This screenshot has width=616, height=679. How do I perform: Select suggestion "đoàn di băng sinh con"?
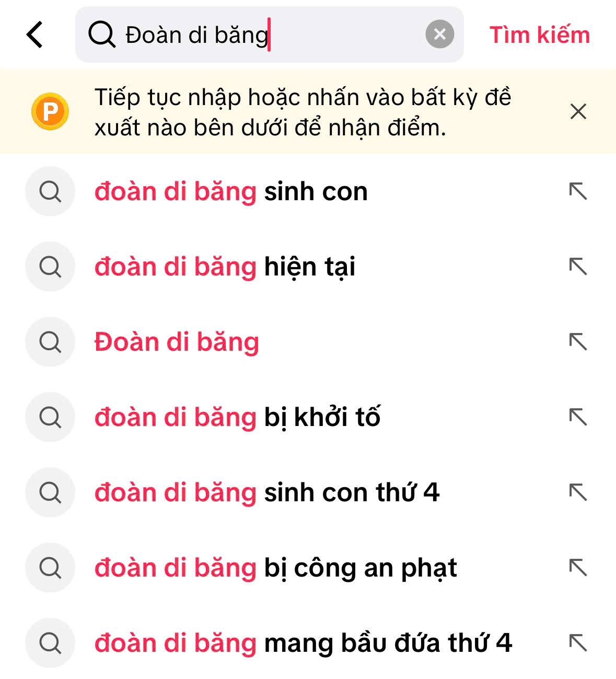[x=231, y=192]
